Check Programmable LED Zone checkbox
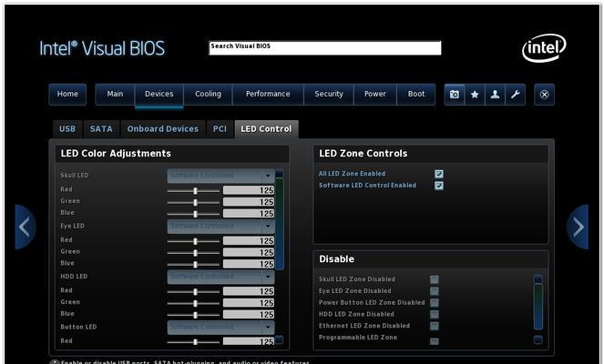The width and height of the screenshot is (604, 364). pos(435,341)
